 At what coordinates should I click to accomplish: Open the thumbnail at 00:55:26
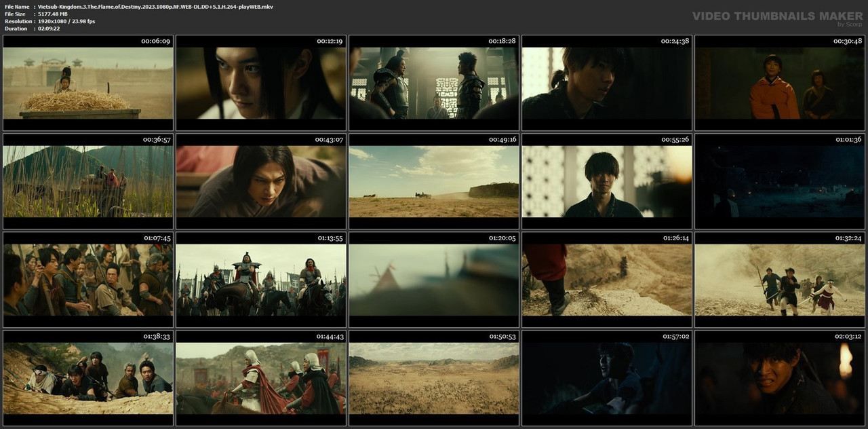coord(607,181)
